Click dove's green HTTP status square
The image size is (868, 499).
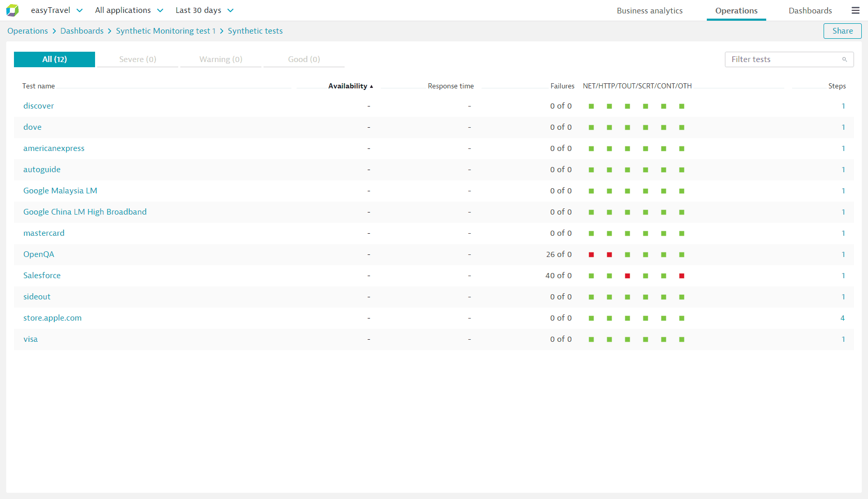coord(610,127)
